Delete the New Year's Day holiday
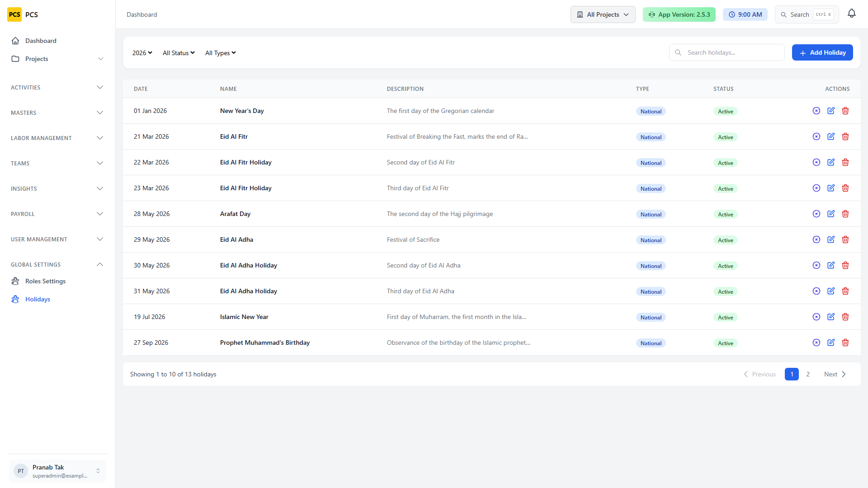 [845, 111]
